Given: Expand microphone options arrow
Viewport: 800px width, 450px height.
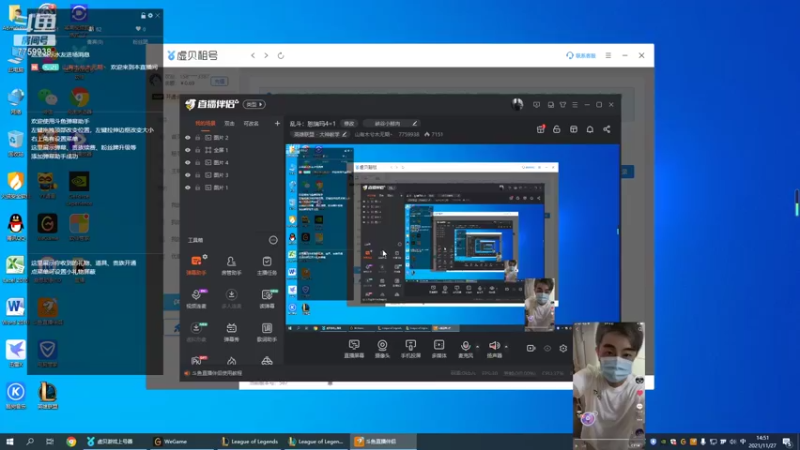Looking at the screenshot, I should [x=478, y=346].
